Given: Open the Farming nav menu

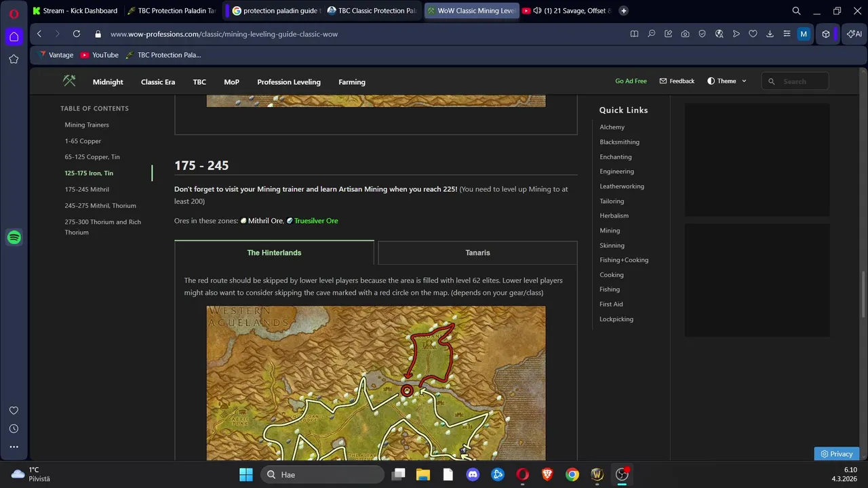Looking at the screenshot, I should click(352, 82).
